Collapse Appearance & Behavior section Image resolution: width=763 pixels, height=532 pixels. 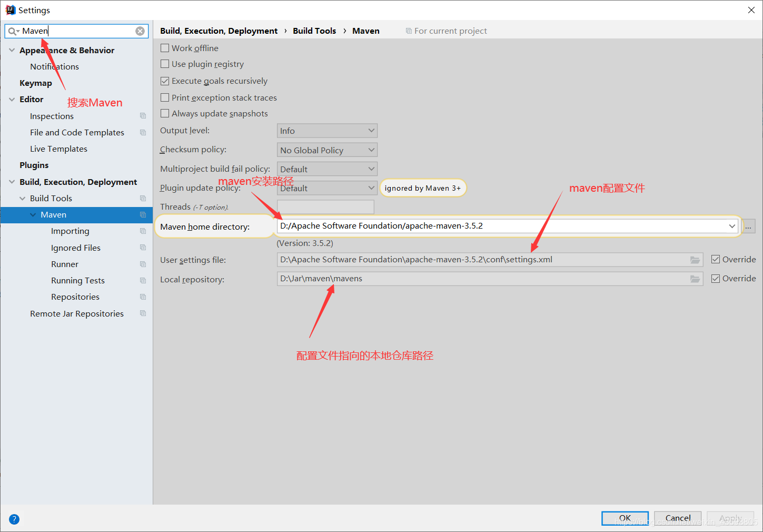pyautogui.click(x=12, y=50)
